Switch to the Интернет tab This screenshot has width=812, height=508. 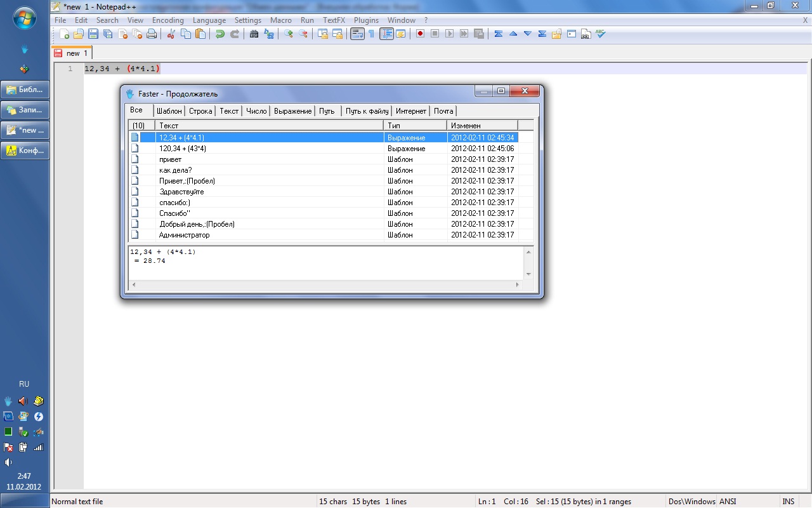411,111
